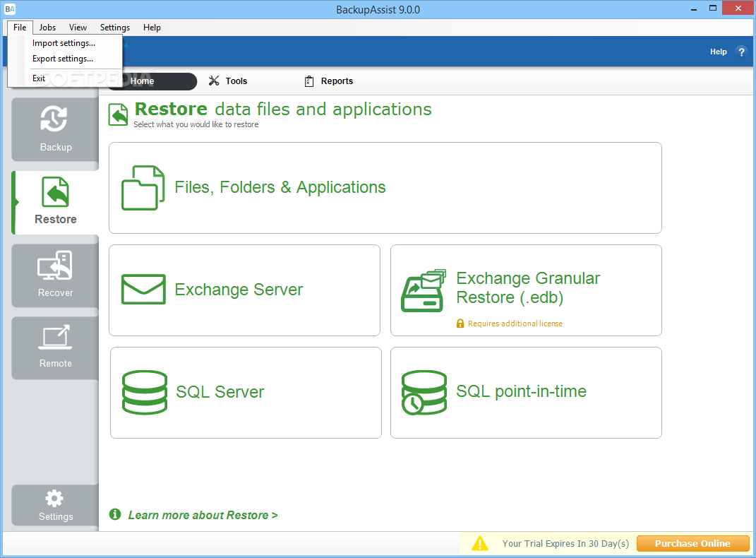Click the blue question mark help icon
The width and height of the screenshot is (756, 558).
click(741, 52)
